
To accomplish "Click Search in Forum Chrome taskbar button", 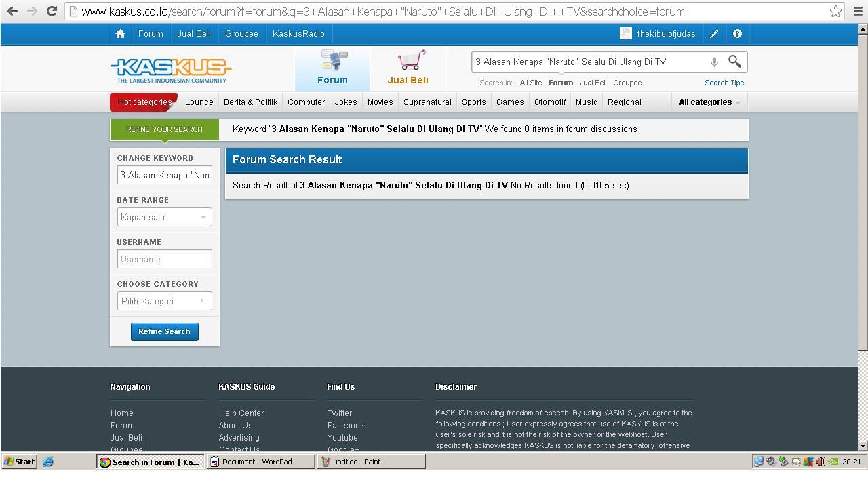I will pos(151,462).
